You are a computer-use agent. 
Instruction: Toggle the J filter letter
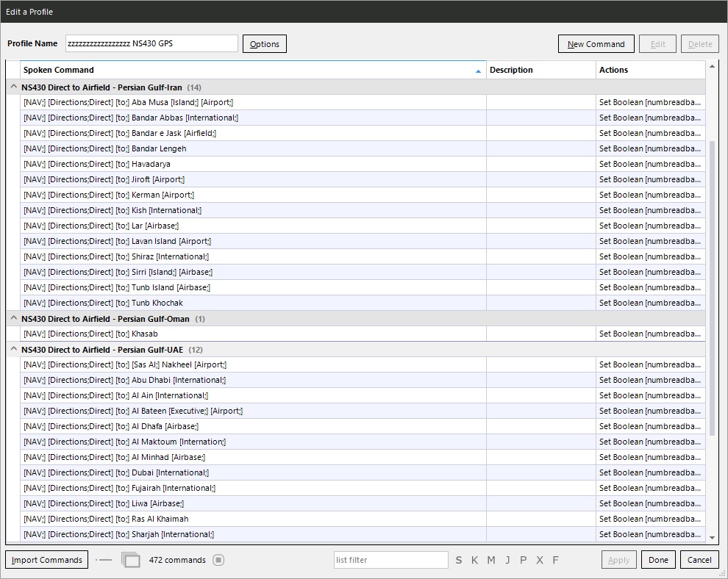tap(507, 560)
